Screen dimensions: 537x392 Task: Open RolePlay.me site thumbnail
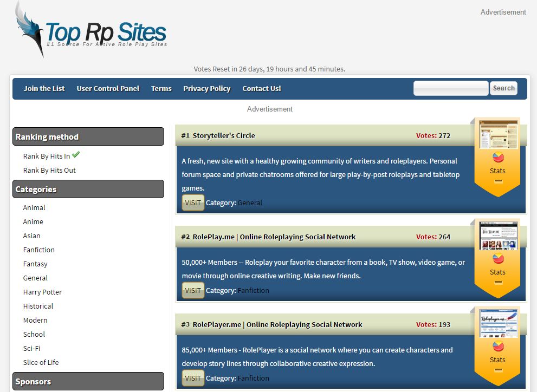click(498, 236)
